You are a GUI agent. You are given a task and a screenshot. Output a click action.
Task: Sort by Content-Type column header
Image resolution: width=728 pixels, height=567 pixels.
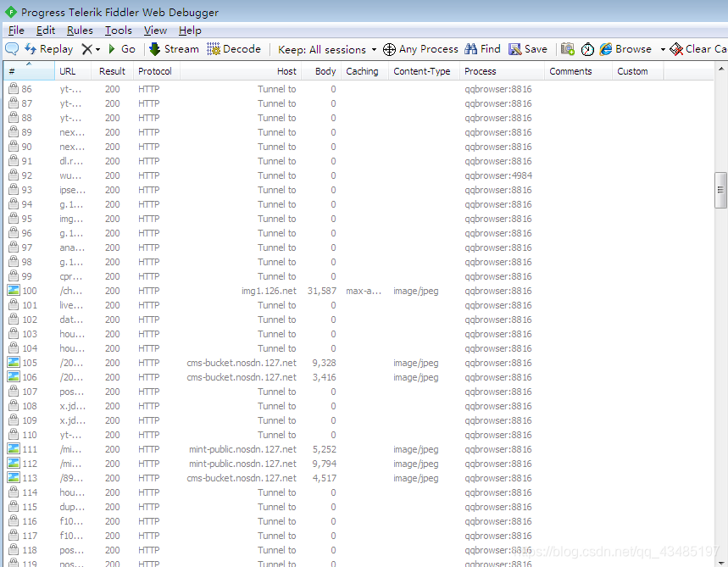pos(425,71)
